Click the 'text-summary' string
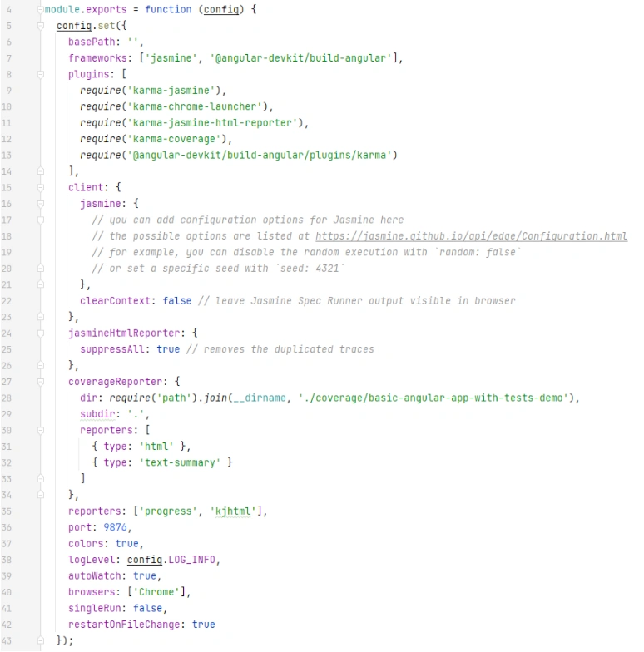 [x=180, y=462]
